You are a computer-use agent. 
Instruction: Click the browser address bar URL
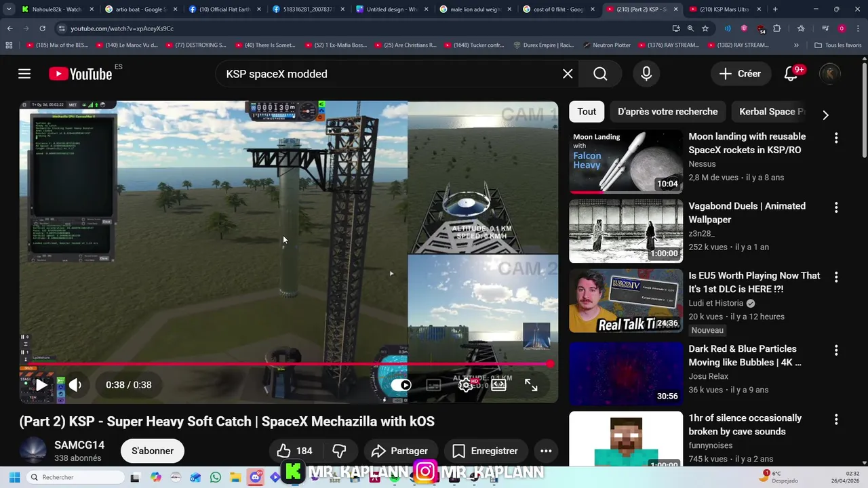click(x=122, y=28)
